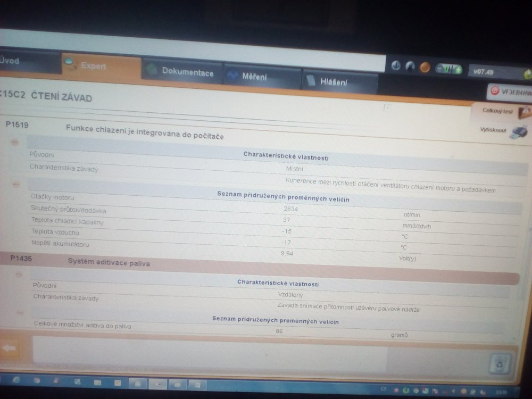Click the 'Skutečný průtok/dodávka' row label
This screenshot has width=532, height=399.
tap(68, 210)
